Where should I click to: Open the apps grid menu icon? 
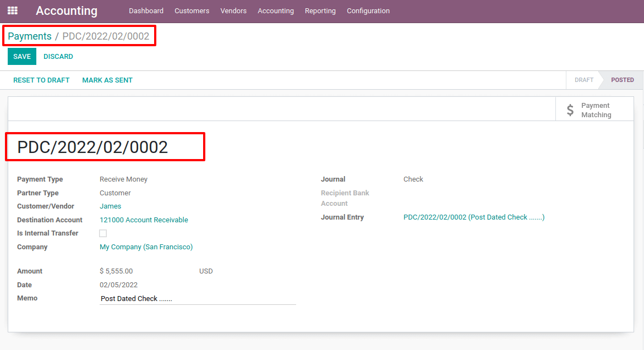click(13, 10)
